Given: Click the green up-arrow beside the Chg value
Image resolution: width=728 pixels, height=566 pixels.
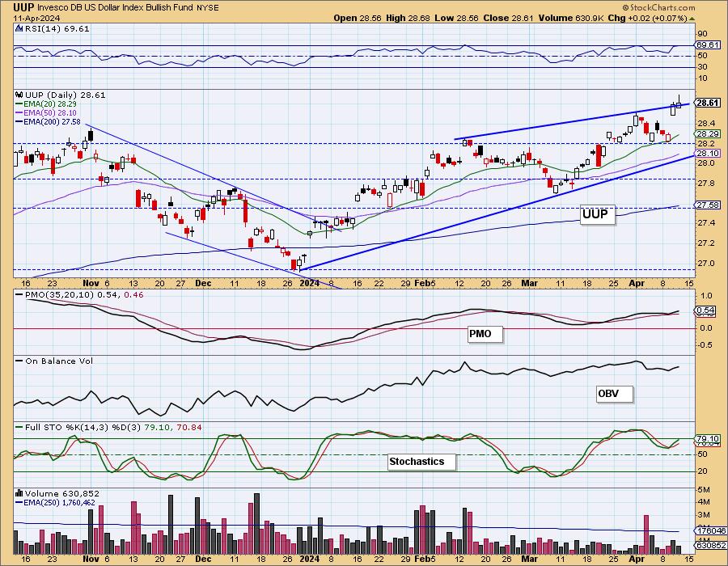Looking at the screenshot, I should coord(692,19).
